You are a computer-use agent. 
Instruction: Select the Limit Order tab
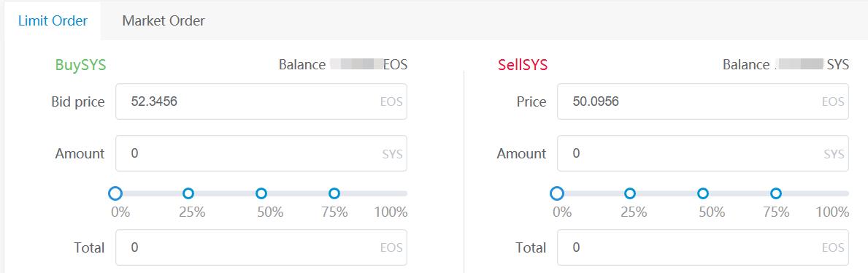[x=53, y=21]
